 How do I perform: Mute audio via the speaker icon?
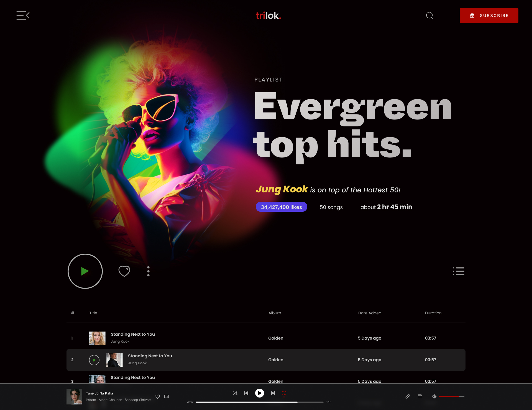(434, 396)
